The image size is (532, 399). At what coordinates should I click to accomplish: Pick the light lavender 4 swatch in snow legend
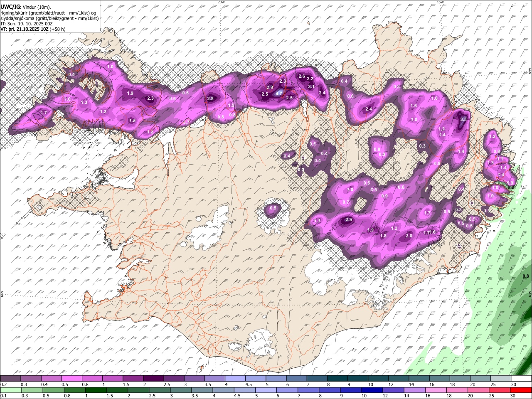(236, 378)
